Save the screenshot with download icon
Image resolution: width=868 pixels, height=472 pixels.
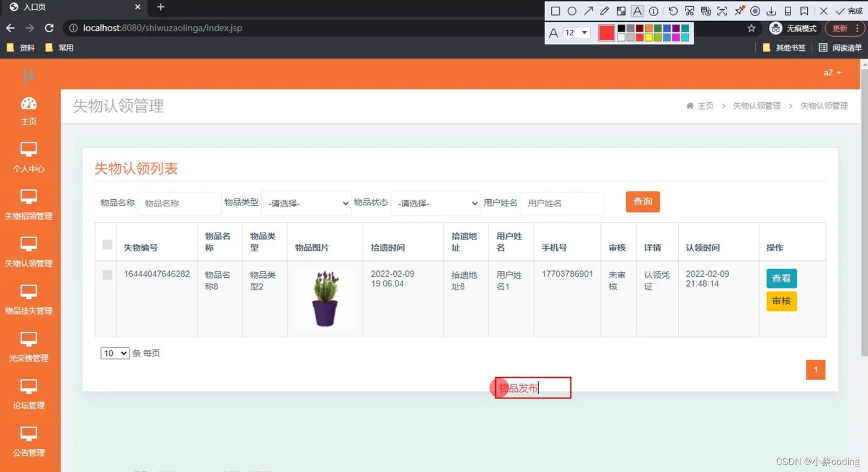point(771,11)
